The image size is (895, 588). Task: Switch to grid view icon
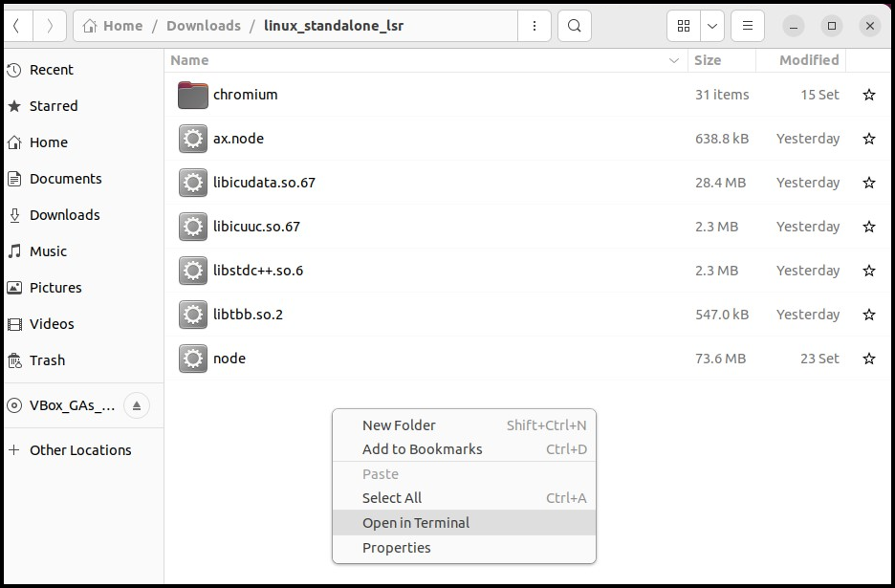point(684,26)
